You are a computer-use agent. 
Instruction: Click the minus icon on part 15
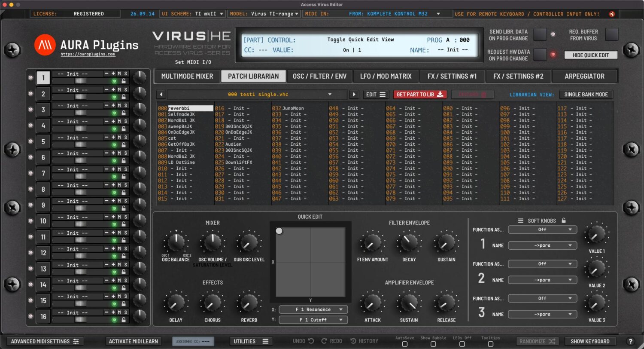pyautogui.click(x=106, y=296)
